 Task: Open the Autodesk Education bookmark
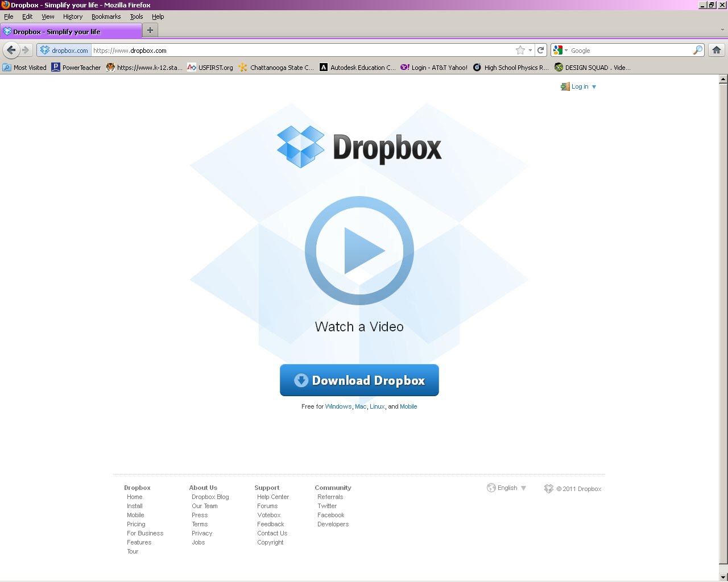click(x=358, y=68)
